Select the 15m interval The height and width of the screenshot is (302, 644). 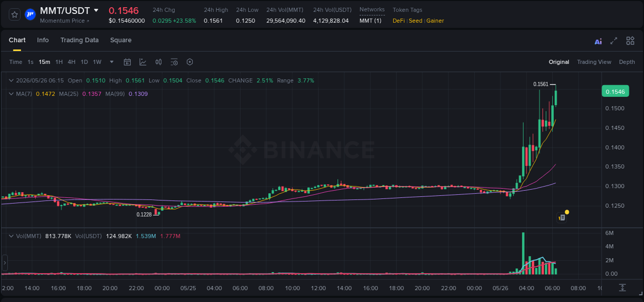tap(44, 62)
